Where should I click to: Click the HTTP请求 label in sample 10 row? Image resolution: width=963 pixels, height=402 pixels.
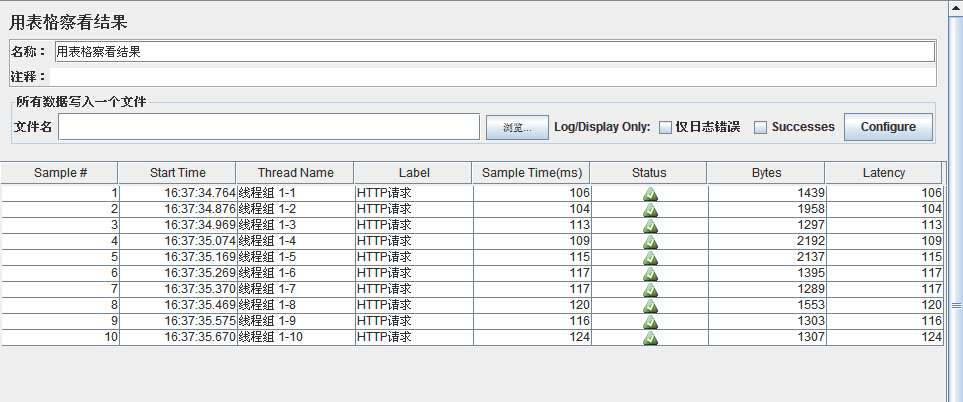[384, 336]
